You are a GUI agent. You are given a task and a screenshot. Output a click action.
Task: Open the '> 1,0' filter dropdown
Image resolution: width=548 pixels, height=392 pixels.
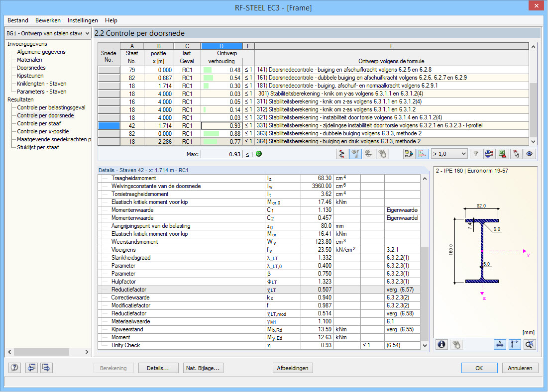coord(449,154)
